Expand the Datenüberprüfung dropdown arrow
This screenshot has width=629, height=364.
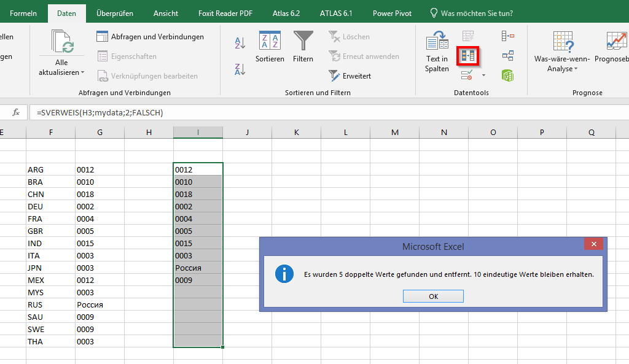[x=483, y=76]
